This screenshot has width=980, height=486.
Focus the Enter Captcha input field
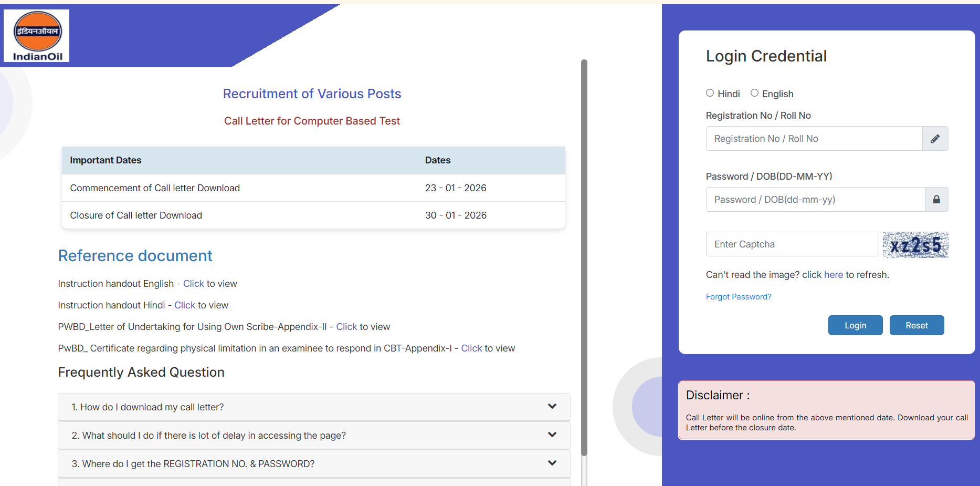792,244
